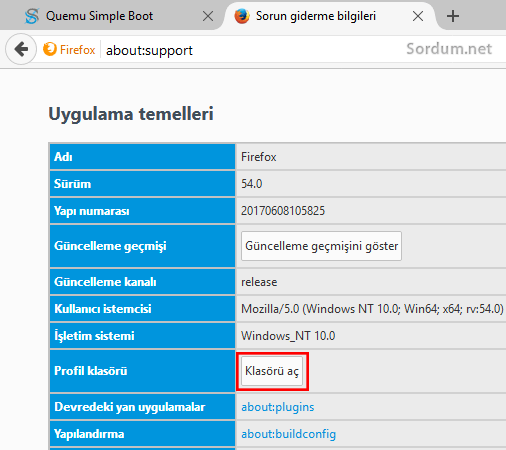Click the Profil klasörü row label
The width and height of the screenshot is (506, 450).
91,371
